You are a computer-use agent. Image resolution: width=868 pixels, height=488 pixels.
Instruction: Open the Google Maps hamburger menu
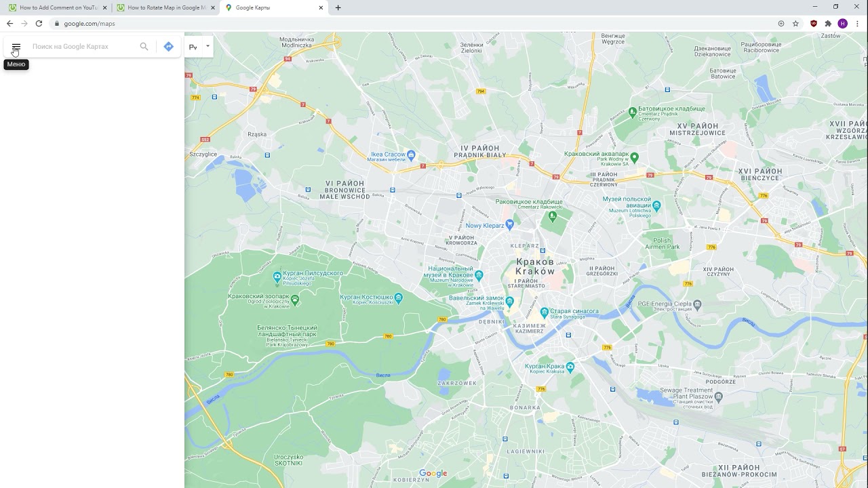pyautogui.click(x=16, y=47)
